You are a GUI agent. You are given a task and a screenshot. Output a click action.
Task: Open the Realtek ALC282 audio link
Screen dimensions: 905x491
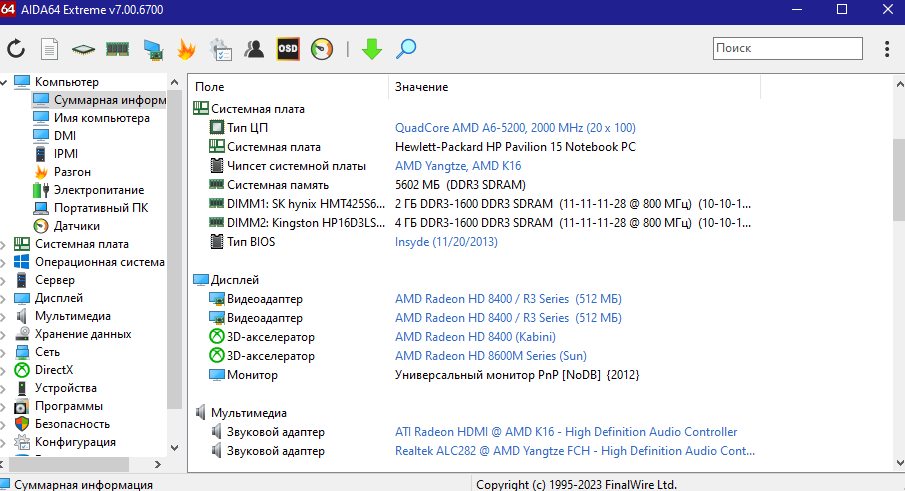coord(575,451)
